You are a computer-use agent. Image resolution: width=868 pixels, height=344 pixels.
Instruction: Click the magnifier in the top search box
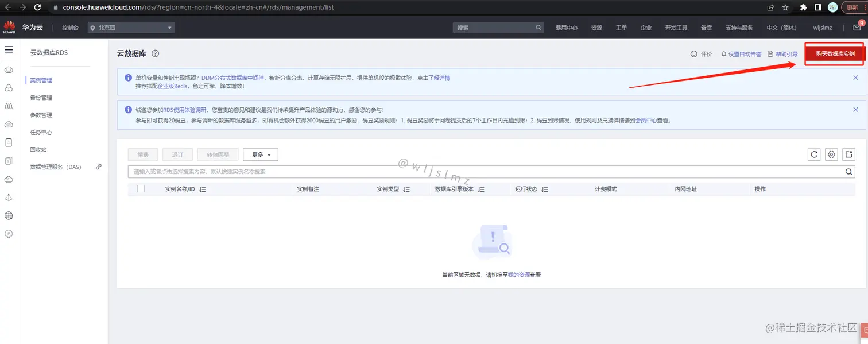click(x=538, y=28)
